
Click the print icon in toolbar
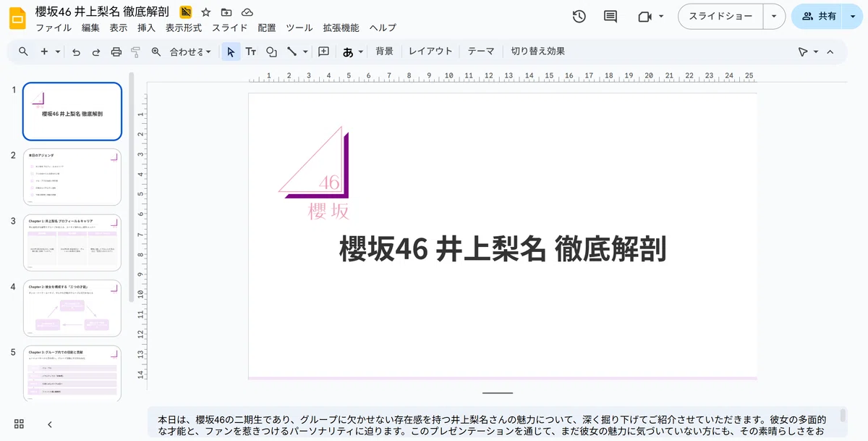click(x=116, y=51)
